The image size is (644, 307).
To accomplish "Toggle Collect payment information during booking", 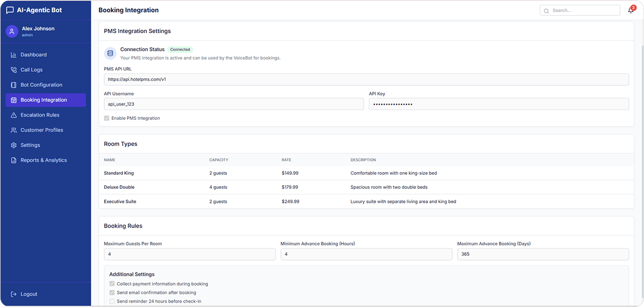I will pos(112,284).
